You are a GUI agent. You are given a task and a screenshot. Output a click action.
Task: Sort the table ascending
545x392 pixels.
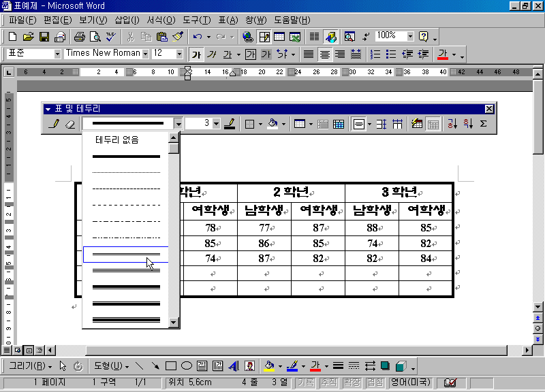[x=452, y=124]
